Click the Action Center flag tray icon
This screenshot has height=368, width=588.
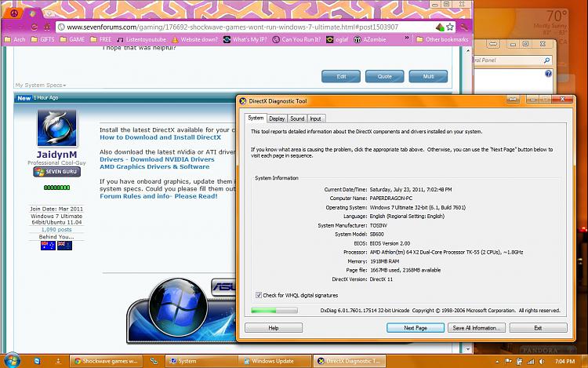tap(508, 361)
